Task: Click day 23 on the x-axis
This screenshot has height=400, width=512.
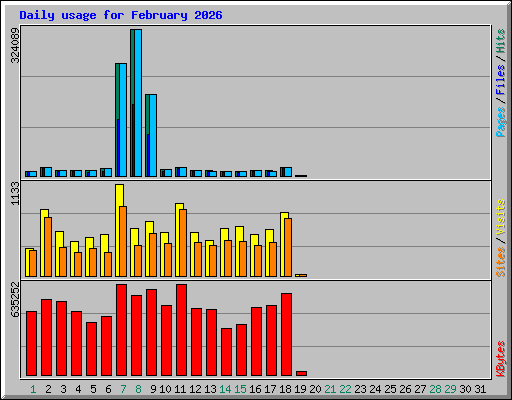Action: [360, 389]
